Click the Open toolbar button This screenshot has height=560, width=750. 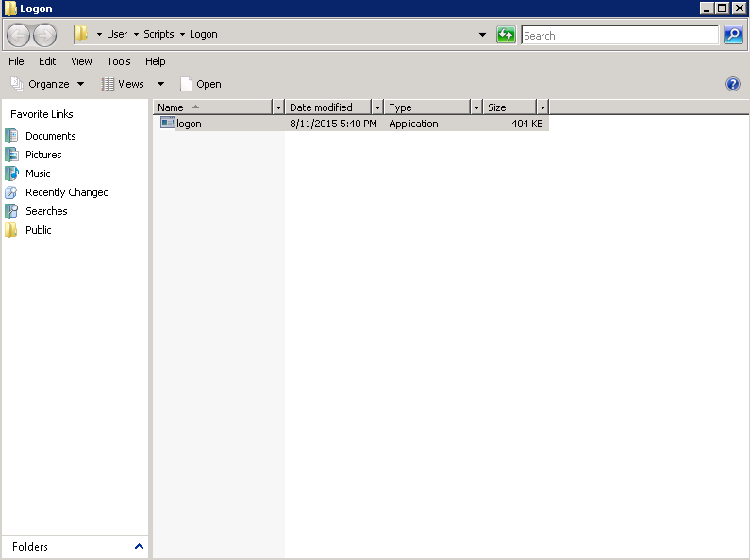(201, 84)
